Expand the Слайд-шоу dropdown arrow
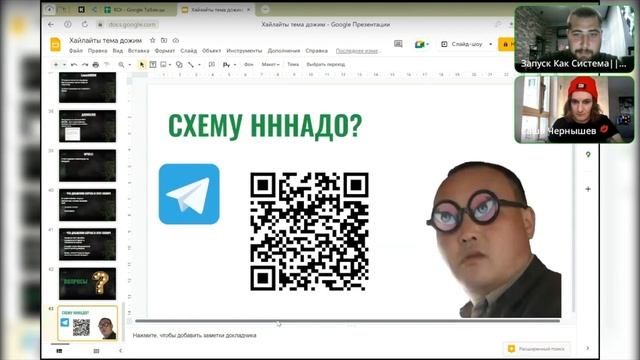The image size is (640, 360). click(x=491, y=44)
